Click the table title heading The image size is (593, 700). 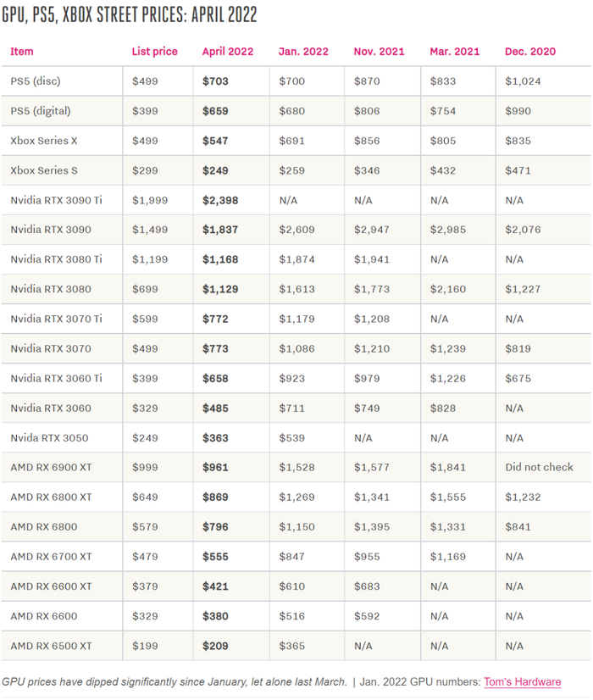(130, 16)
